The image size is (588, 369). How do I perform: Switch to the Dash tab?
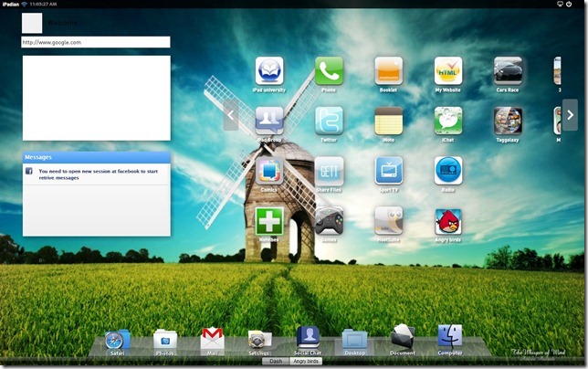point(276,361)
